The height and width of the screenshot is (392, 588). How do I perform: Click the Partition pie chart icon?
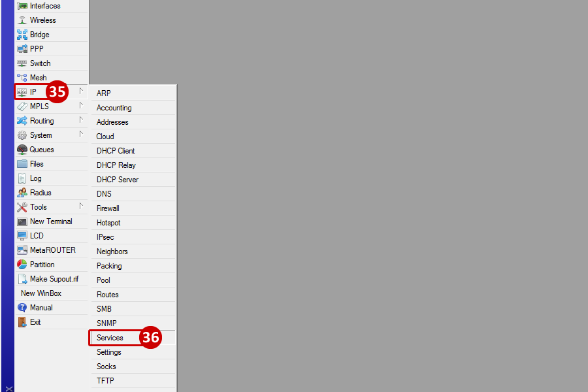coord(22,265)
